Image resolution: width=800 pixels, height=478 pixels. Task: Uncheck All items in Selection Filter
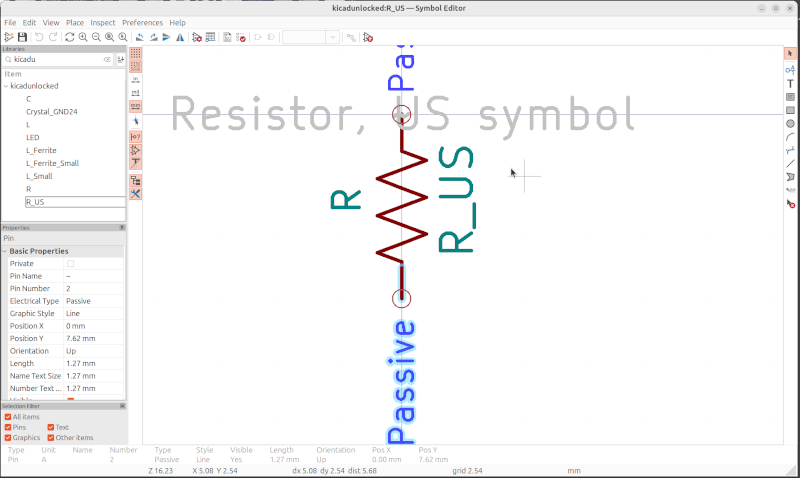pos(8,417)
